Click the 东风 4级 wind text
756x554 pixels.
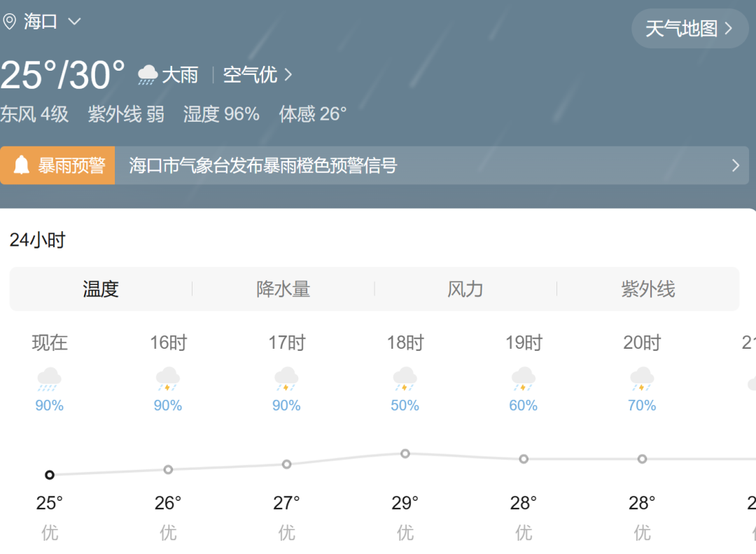click(34, 114)
